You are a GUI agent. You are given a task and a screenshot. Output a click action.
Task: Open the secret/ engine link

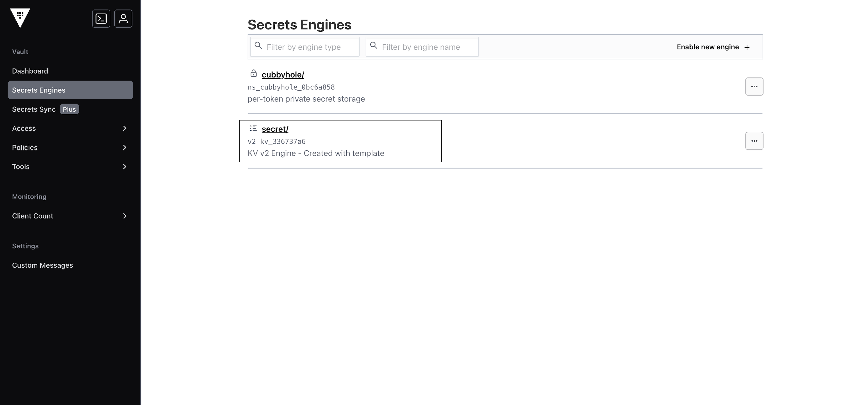pyautogui.click(x=275, y=129)
